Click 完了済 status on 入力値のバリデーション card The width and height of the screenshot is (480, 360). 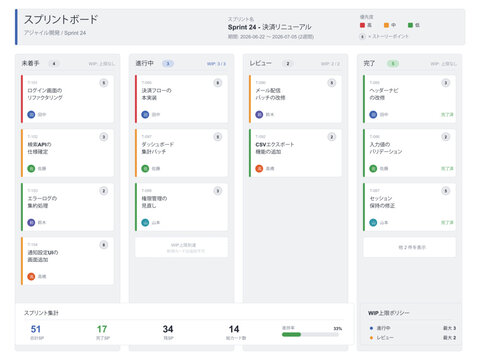447,169
